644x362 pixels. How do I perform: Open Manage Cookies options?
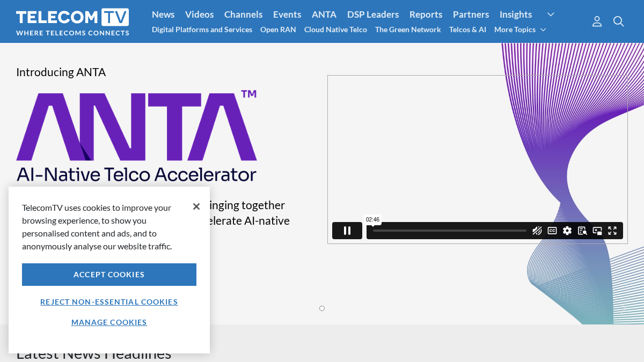pyautogui.click(x=109, y=322)
